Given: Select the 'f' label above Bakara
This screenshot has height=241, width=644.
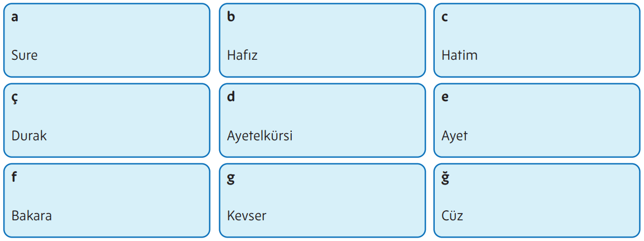Looking at the screenshot, I should (15, 177).
